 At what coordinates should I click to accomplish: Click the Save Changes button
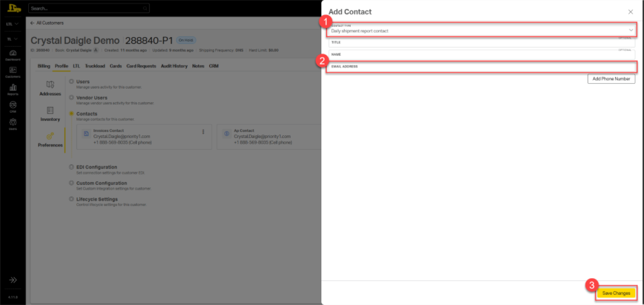coord(616,293)
